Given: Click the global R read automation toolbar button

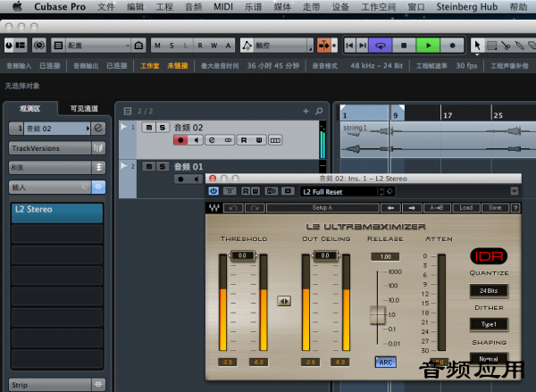Looking at the screenshot, I should [x=200, y=46].
